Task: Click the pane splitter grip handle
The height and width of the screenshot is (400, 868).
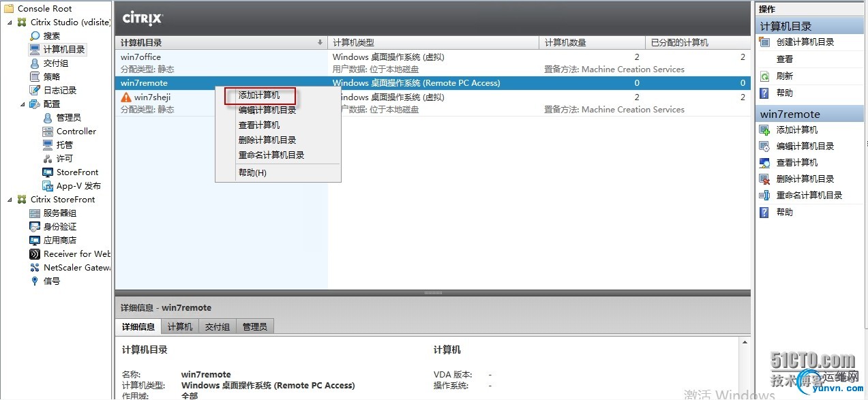Action: [433, 293]
